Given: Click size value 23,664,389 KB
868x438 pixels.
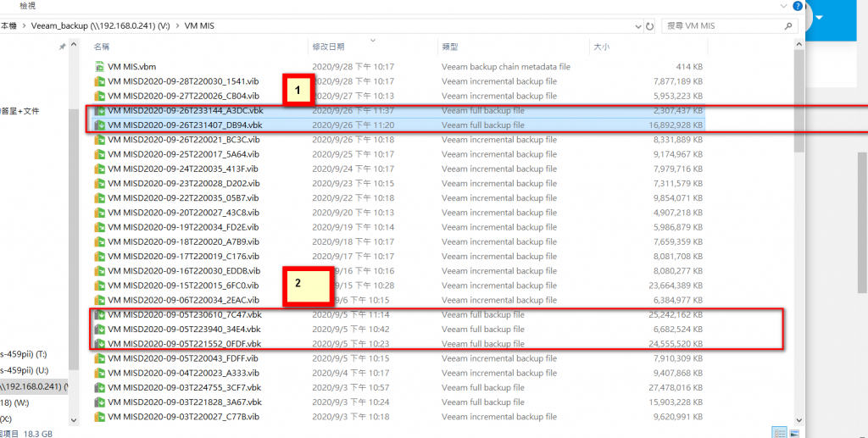Looking at the screenshot, I should (x=676, y=286).
